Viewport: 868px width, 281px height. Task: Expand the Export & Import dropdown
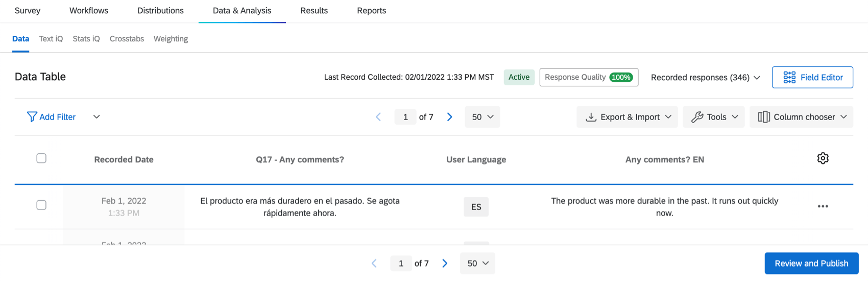[627, 117]
